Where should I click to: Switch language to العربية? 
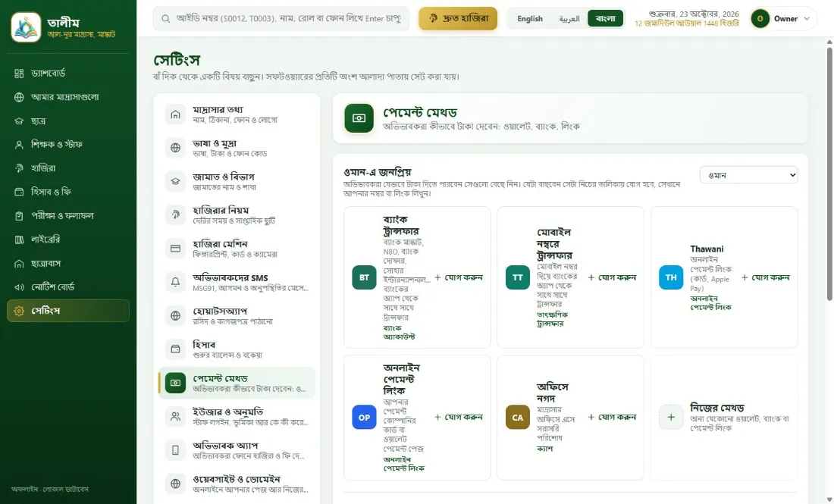click(x=569, y=19)
